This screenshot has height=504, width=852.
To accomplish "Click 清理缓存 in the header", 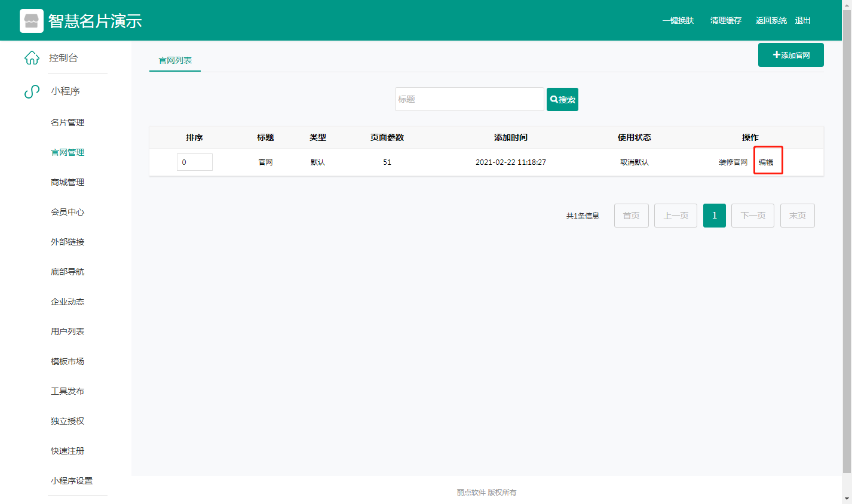I will point(726,20).
